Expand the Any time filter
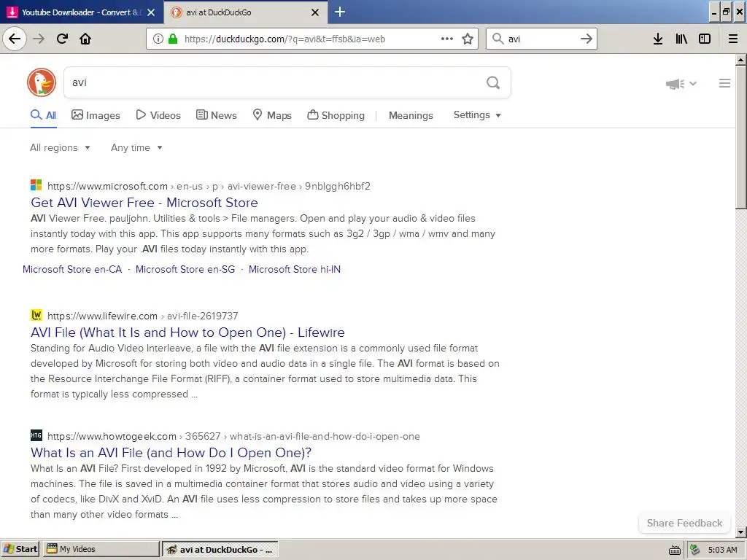Screen dimensions: 747x560 click(x=136, y=147)
